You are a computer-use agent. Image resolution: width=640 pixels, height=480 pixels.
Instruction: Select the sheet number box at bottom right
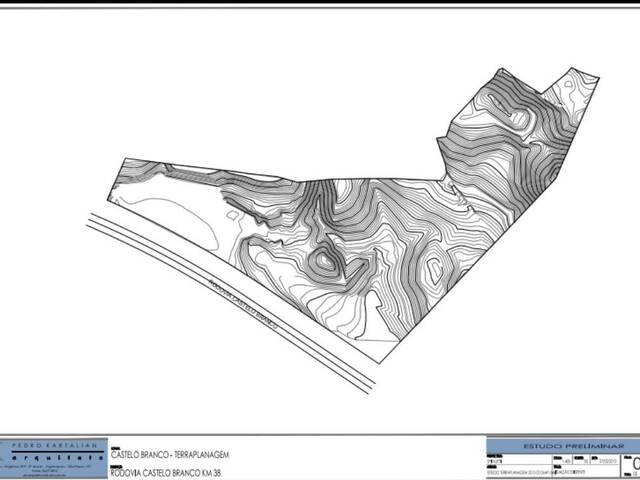tap(632, 463)
